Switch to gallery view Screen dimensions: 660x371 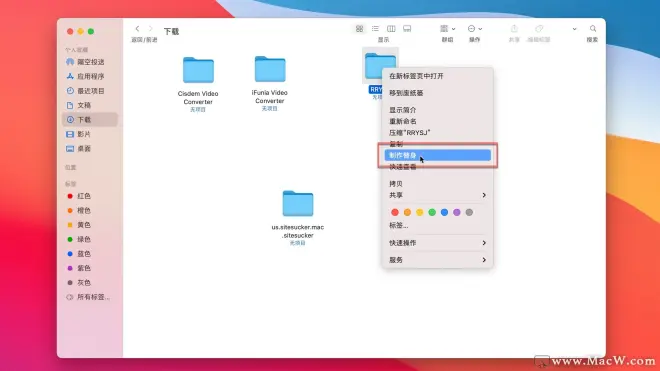click(x=407, y=29)
